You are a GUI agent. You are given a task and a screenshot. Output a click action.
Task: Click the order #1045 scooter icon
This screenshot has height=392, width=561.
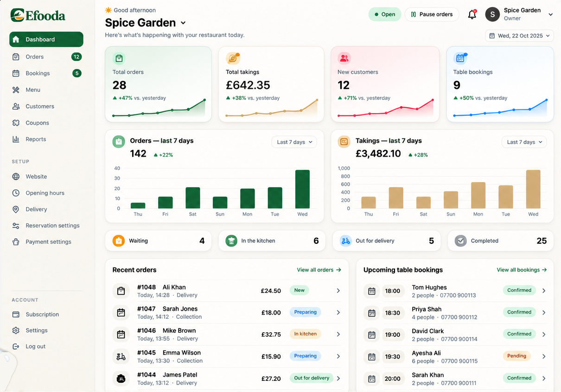(x=121, y=357)
